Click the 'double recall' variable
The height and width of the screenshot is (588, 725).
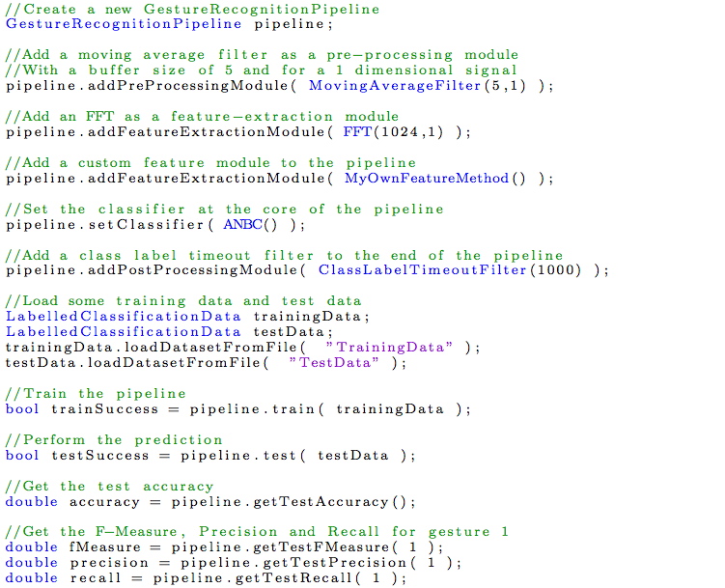64,577
